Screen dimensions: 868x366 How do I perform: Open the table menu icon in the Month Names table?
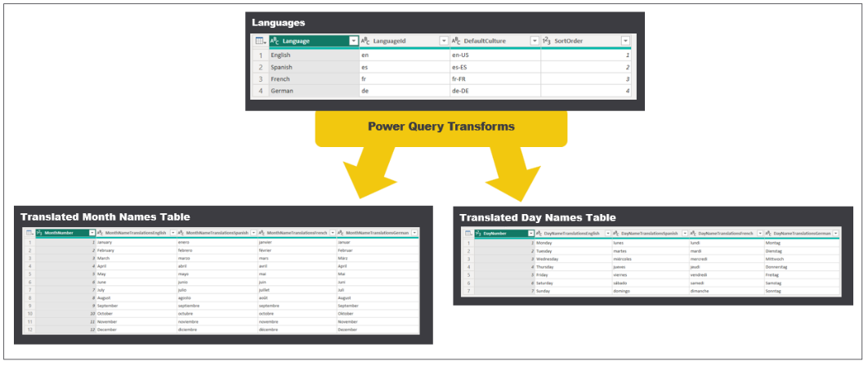click(x=29, y=233)
